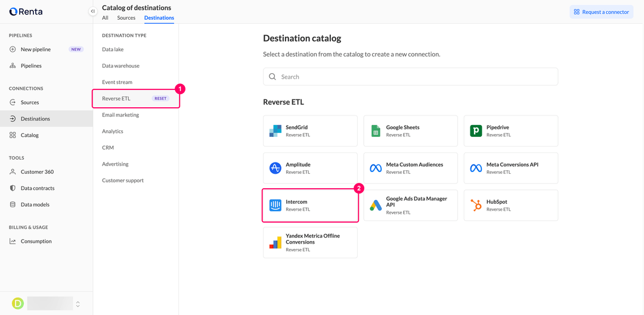Click the Data models database icon
The height and width of the screenshot is (315, 644).
13,204
